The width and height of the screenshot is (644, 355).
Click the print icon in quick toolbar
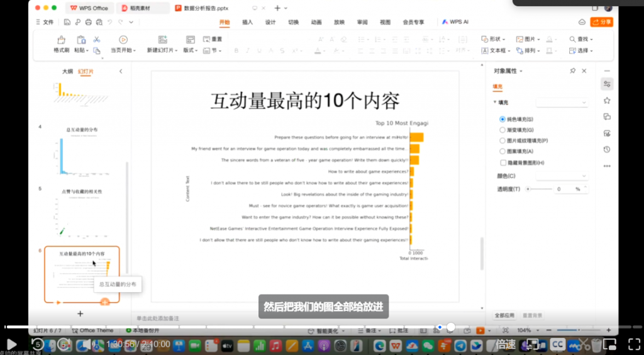tap(89, 22)
